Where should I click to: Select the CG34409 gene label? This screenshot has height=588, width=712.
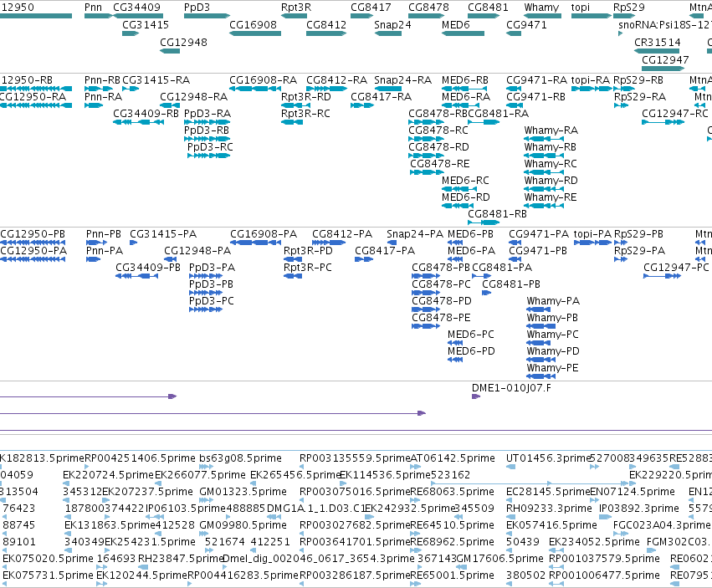(136, 8)
